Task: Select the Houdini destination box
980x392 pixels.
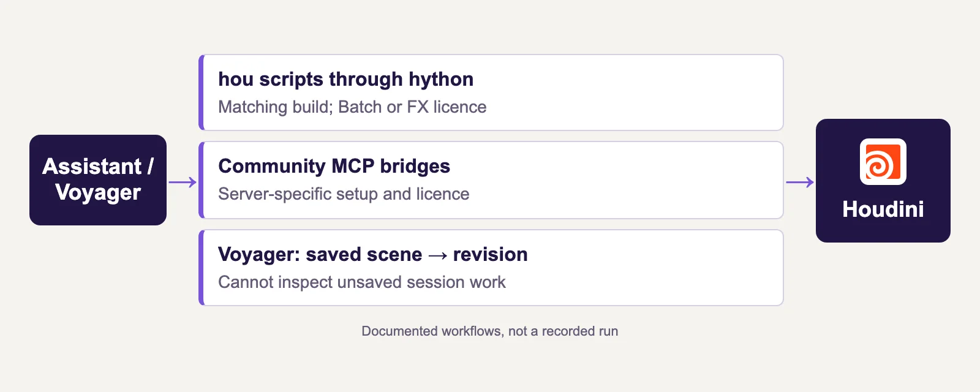Action: coord(883,181)
